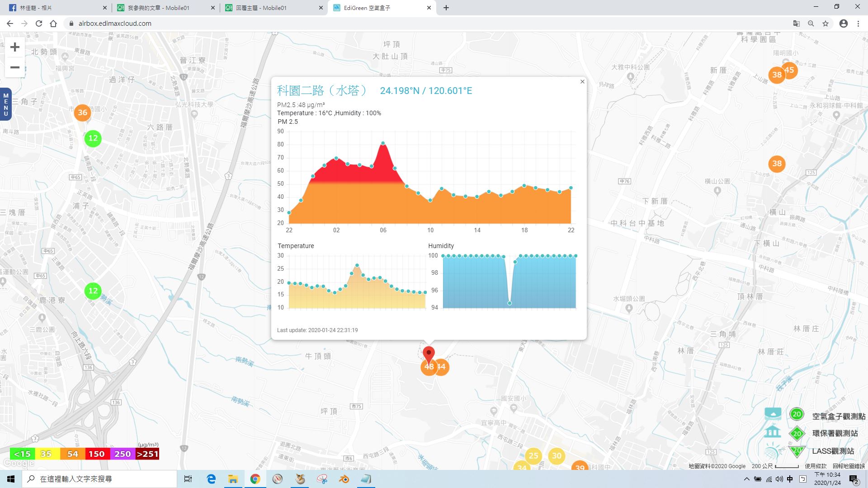Viewport: 868px width, 488px height.
Task: Open the Windows Start menu
Action: pos(11,479)
